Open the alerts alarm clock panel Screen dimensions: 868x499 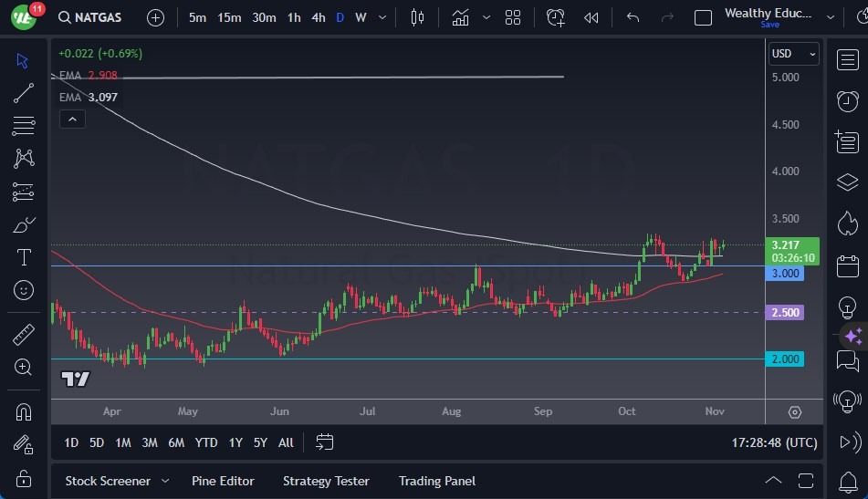point(847,99)
